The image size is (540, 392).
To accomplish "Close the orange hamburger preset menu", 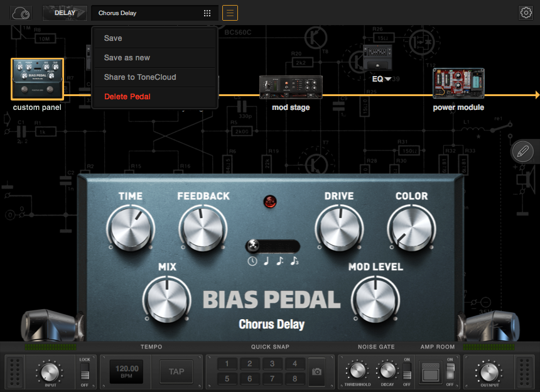I will 230,13.
